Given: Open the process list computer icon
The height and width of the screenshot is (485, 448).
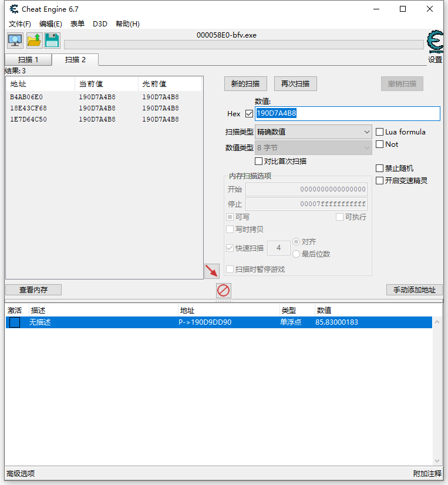Looking at the screenshot, I should tap(15, 41).
